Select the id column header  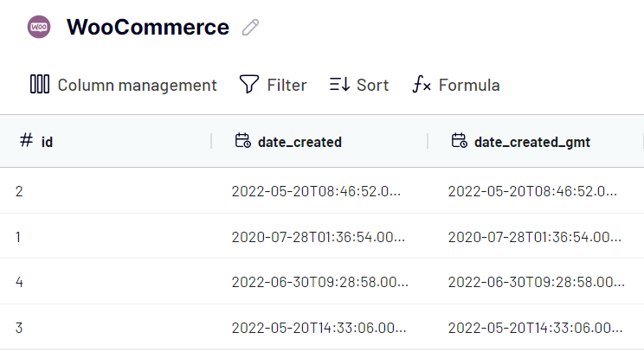point(106,142)
